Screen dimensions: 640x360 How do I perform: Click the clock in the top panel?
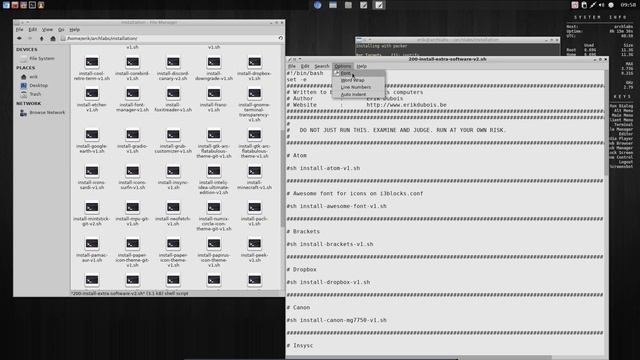click(628, 5)
